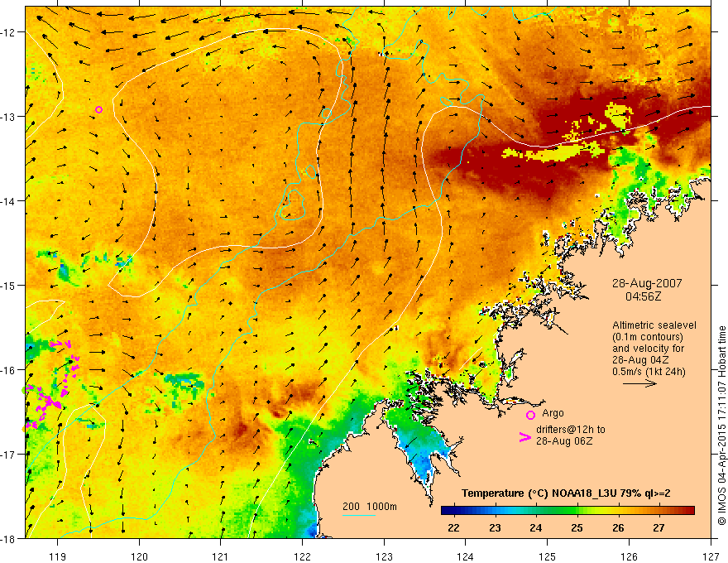Click the 'drifters@12h to' legend text
Screen dimensions: 728x563
tap(571, 430)
